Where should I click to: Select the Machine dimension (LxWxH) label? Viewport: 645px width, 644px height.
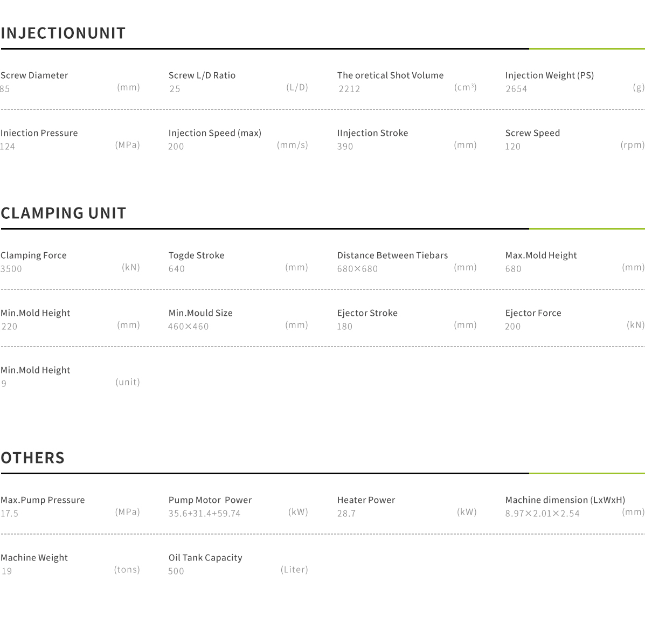[x=565, y=500]
